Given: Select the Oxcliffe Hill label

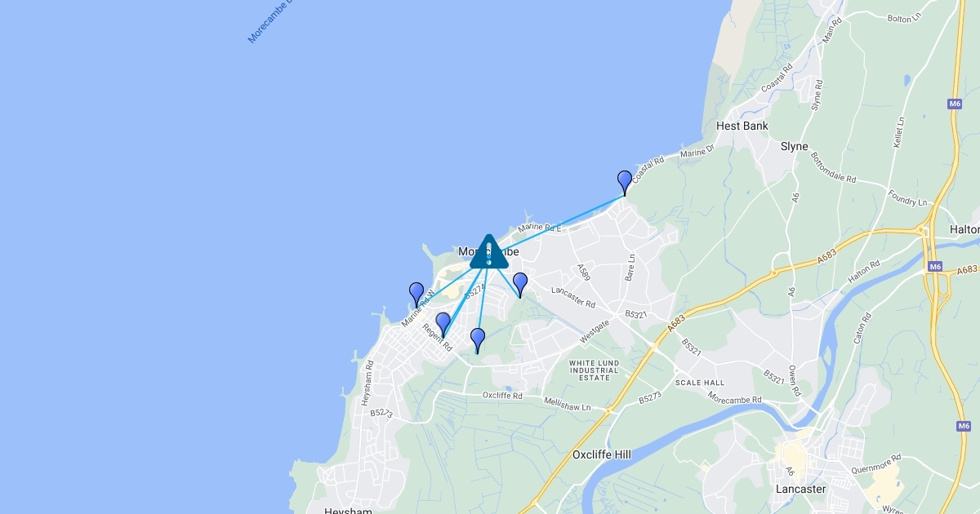Looking at the screenshot, I should (x=602, y=454).
